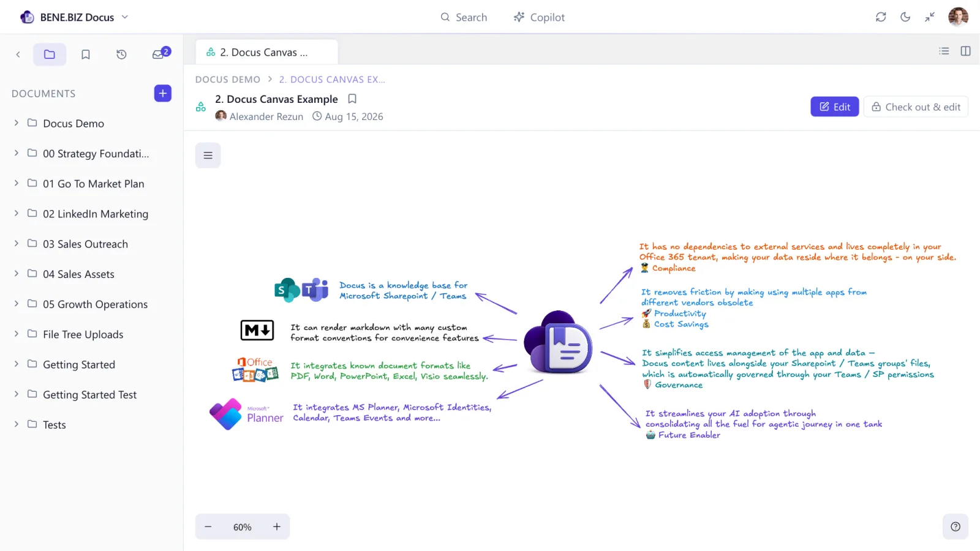This screenshot has height=551, width=980.
Task: Zoom in with the plus button
Action: (x=277, y=527)
